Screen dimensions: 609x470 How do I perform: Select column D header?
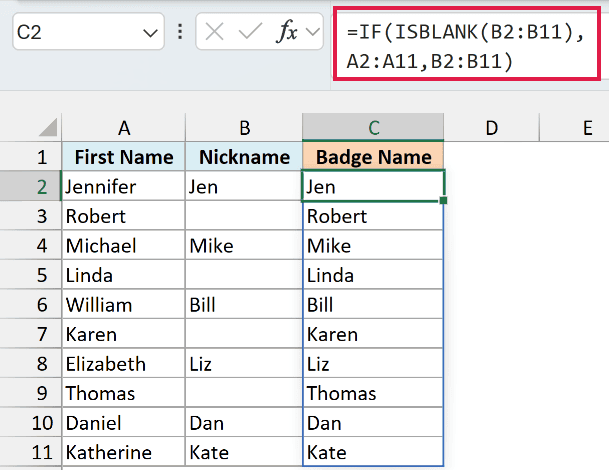coord(491,128)
